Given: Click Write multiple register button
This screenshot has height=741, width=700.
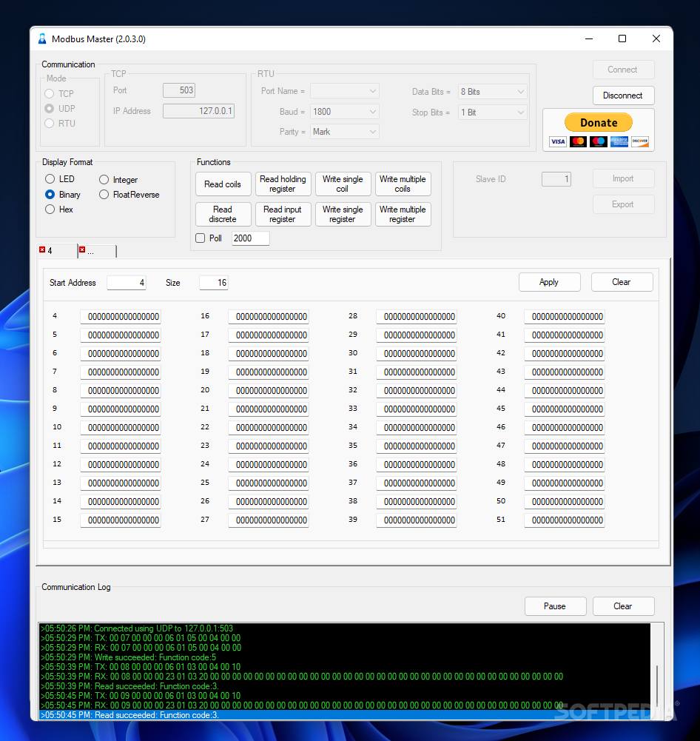Looking at the screenshot, I should tap(403, 215).
